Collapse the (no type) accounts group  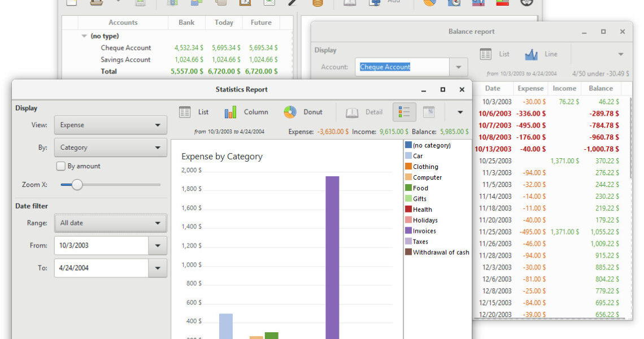pos(85,36)
